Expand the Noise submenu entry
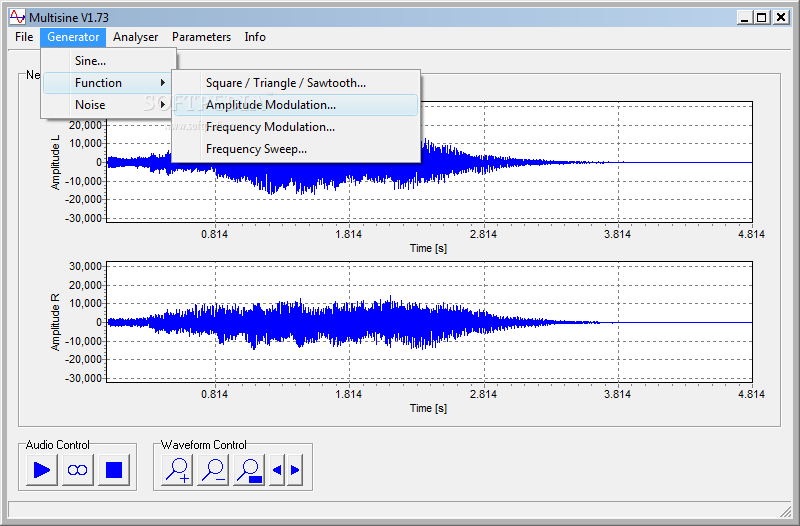The image size is (800, 526). 109,105
